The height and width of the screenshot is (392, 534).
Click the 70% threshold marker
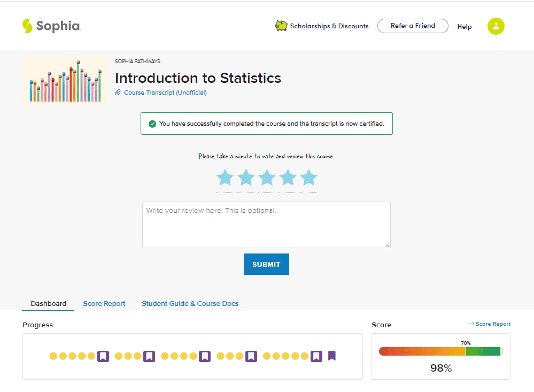pyautogui.click(x=466, y=343)
